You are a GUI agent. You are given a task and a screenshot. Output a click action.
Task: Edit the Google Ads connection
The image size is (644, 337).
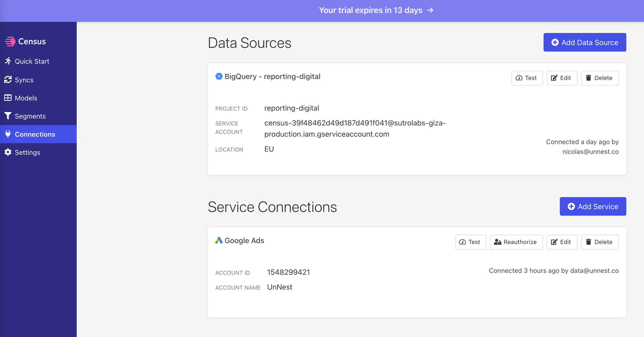(x=562, y=242)
